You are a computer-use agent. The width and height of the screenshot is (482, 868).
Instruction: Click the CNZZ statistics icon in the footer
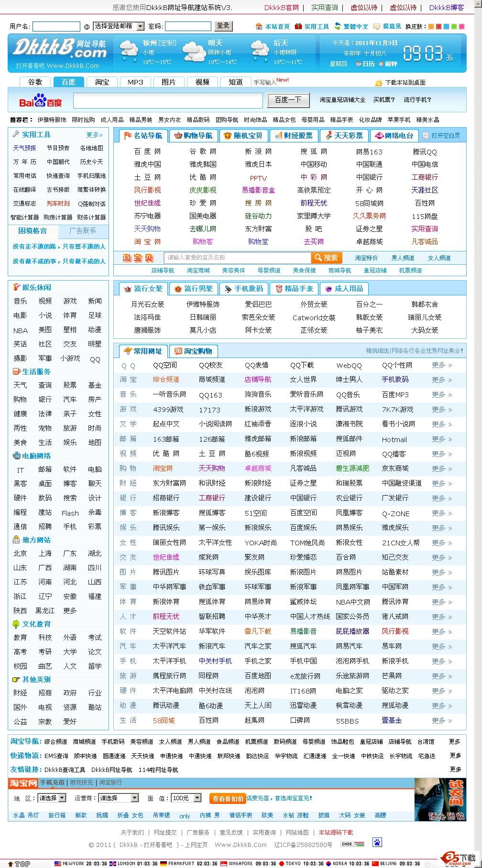pos(353,844)
